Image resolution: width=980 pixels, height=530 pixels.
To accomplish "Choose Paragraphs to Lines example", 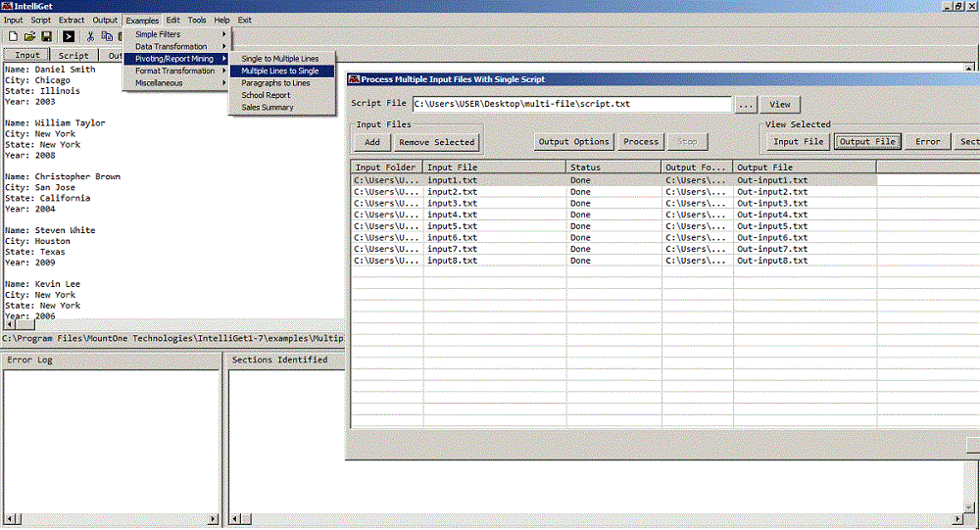I will (x=282, y=83).
